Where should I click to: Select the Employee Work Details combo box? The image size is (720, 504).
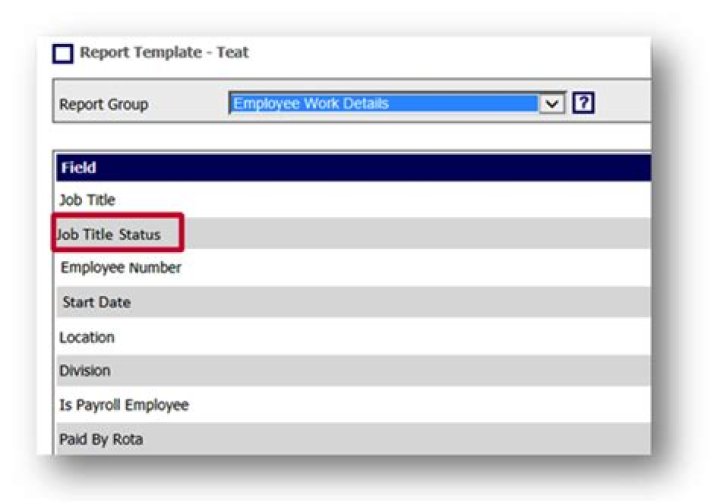(397, 103)
